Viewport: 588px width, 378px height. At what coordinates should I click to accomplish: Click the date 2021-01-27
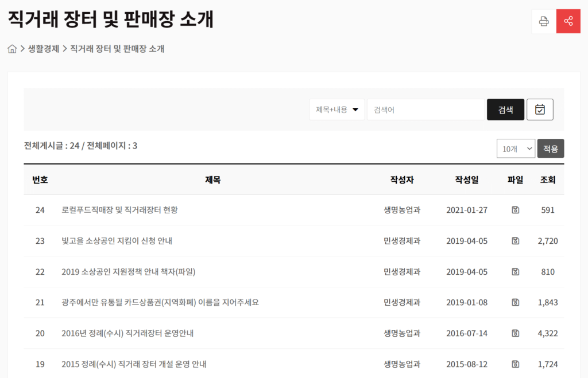[467, 210]
